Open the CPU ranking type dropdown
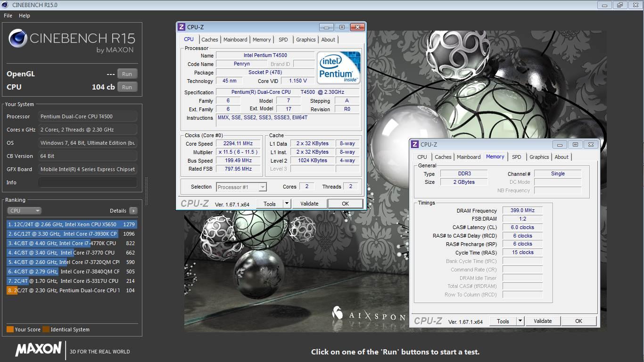Image resolution: width=644 pixels, height=362 pixels. coord(25,211)
